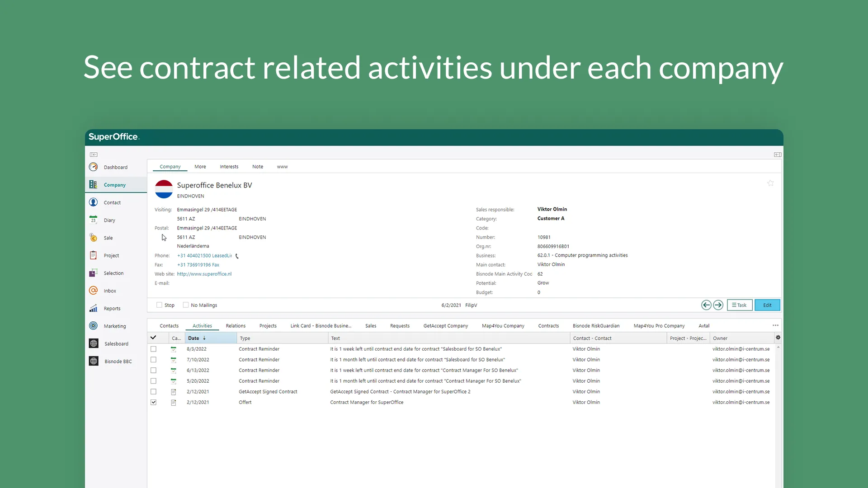Viewport: 868px width, 488px height.
Task: Click the blue Edit button
Action: (x=767, y=305)
